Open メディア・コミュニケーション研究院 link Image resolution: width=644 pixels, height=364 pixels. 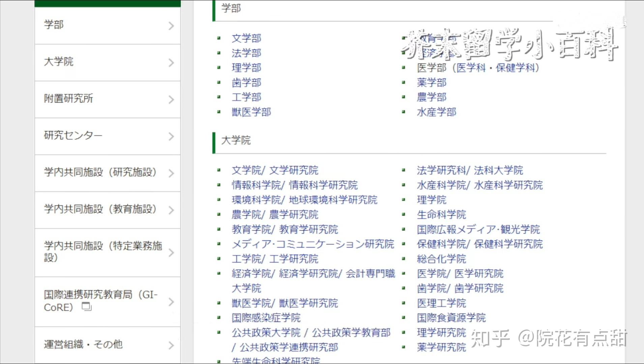(x=313, y=244)
